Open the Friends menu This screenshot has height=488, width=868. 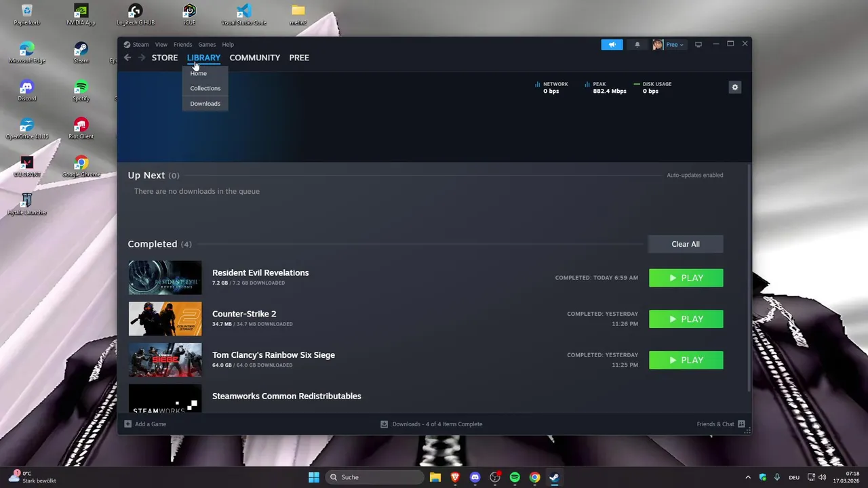[182, 45]
